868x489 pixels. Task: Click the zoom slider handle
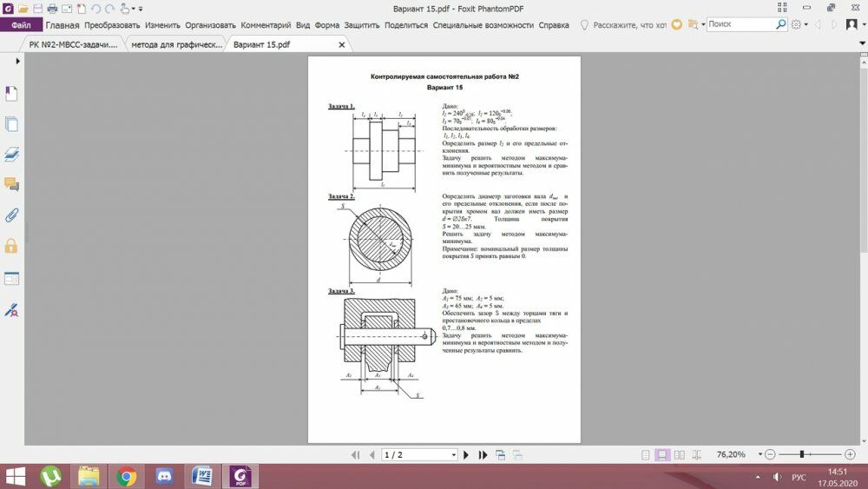801,454
